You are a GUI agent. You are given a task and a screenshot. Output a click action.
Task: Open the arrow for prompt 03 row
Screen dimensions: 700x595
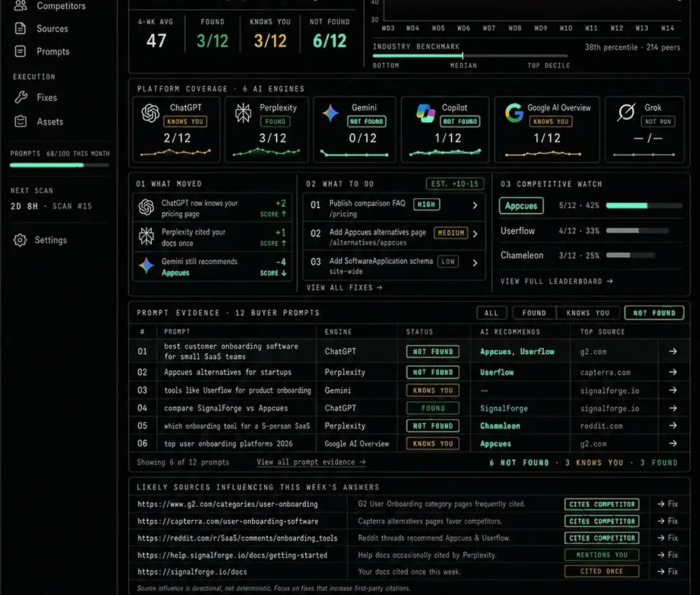tap(673, 390)
